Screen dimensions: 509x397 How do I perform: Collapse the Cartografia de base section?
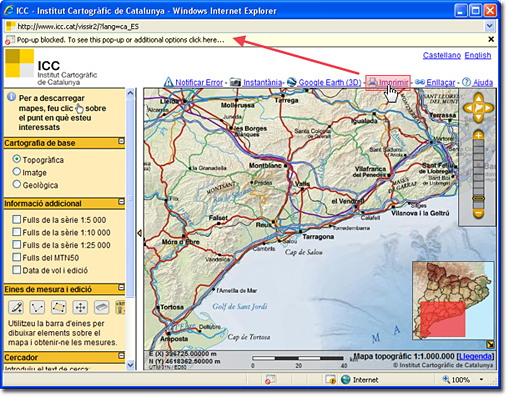point(121,141)
